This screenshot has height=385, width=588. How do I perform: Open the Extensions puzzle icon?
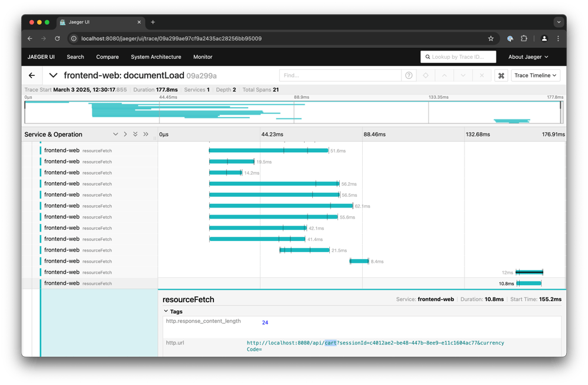pyautogui.click(x=524, y=38)
